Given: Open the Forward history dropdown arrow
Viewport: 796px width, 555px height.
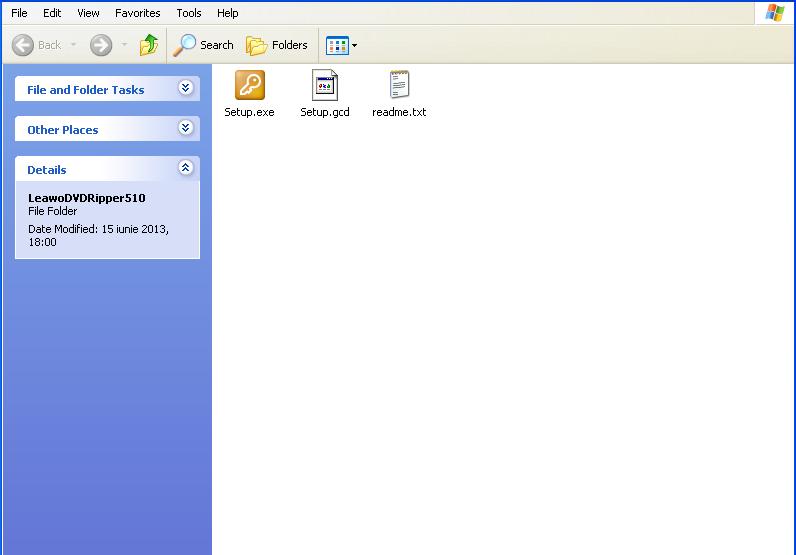Looking at the screenshot, I should 124,45.
